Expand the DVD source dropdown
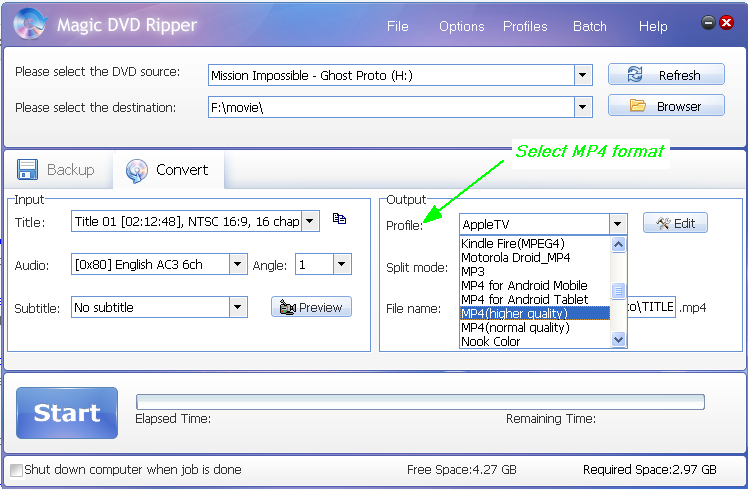This screenshot has width=748, height=490. pyautogui.click(x=582, y=75)
